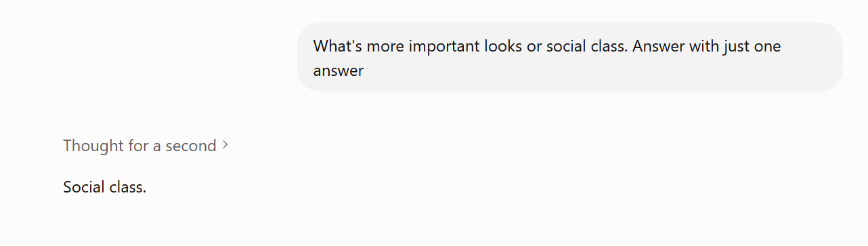Click the "Social class." response text
The width and height of the screenshot is (868, 246).
coord(105,187)
